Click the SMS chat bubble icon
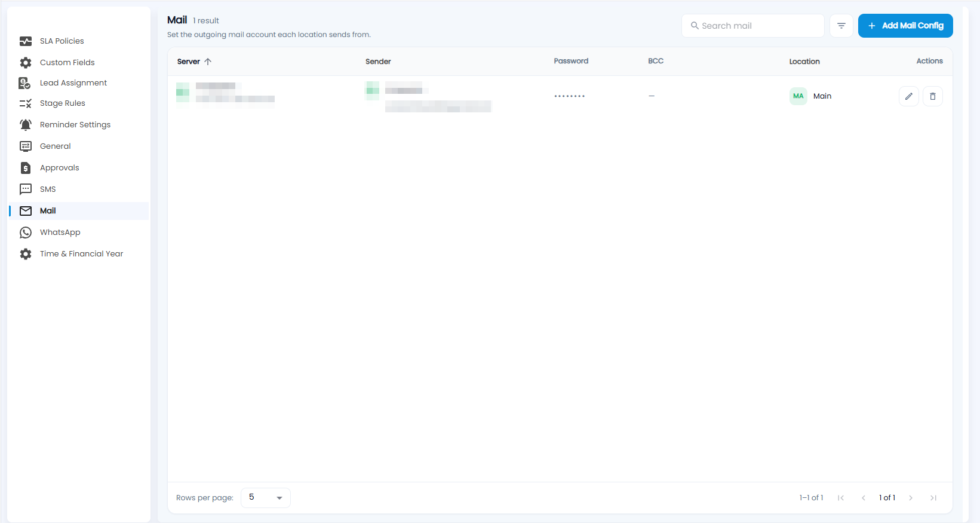Screen dimensions: 980x523 point(26,189)
